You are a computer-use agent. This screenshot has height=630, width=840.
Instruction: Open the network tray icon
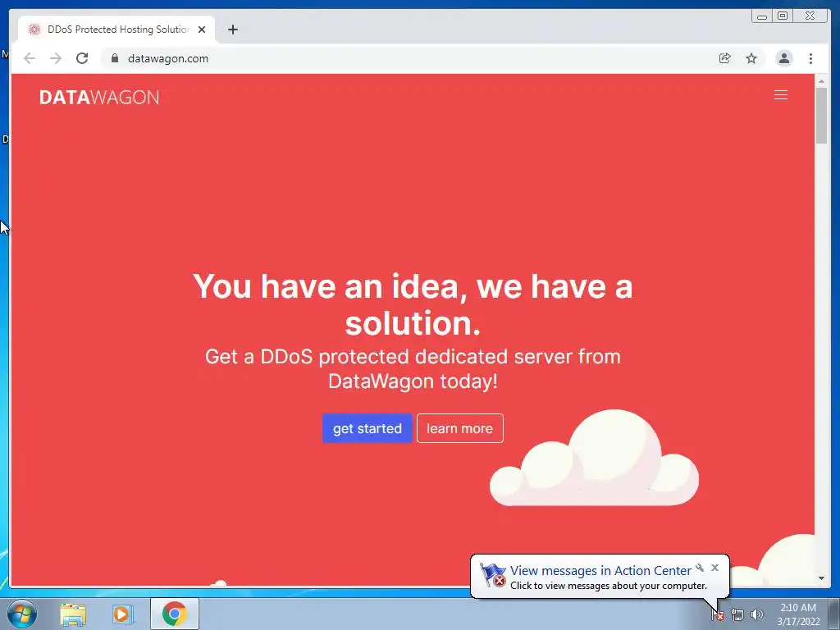click(737, 615)
